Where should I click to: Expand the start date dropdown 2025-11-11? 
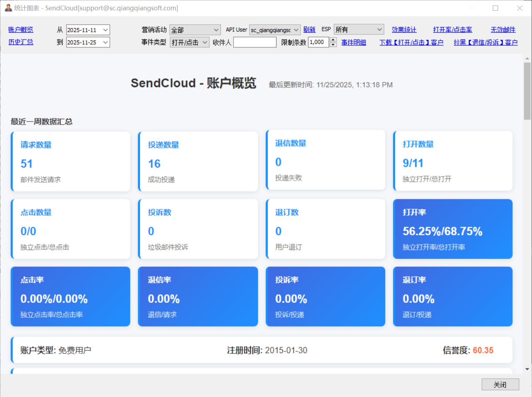click(105, 30)
